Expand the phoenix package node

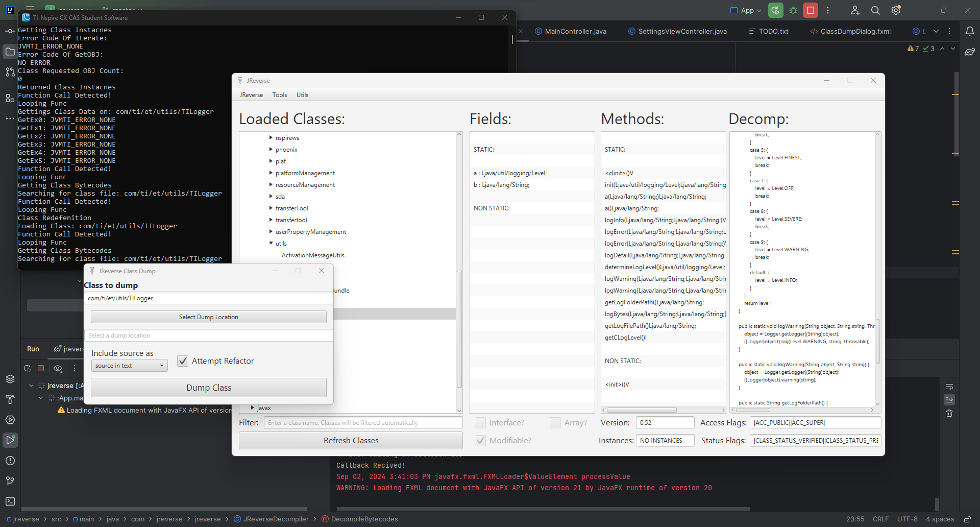[271, 150]
